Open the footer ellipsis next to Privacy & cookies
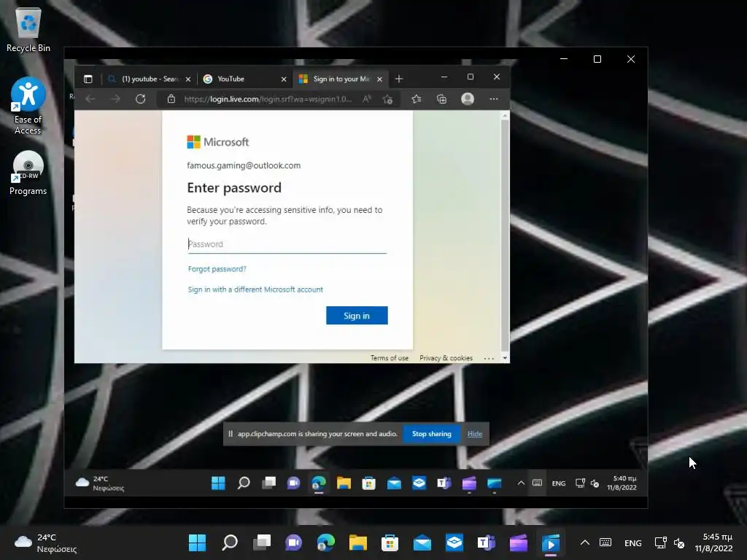Screen dimensions: 747x560 pyautogui.click(x=489, y=358)
